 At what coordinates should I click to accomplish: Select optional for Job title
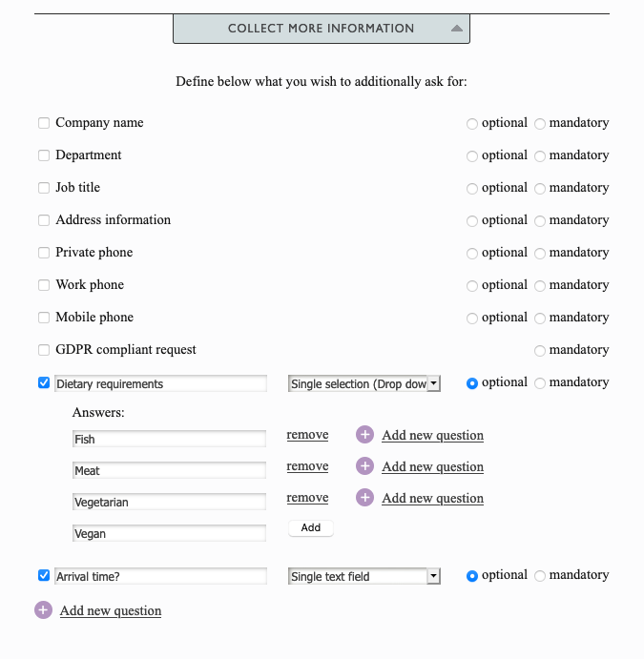(x=472, y=189)
